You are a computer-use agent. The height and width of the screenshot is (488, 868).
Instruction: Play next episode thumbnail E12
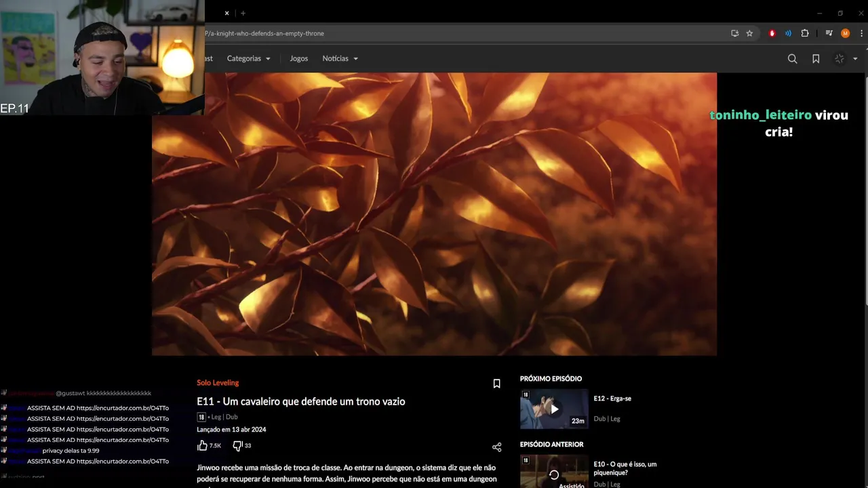(554, 409)
